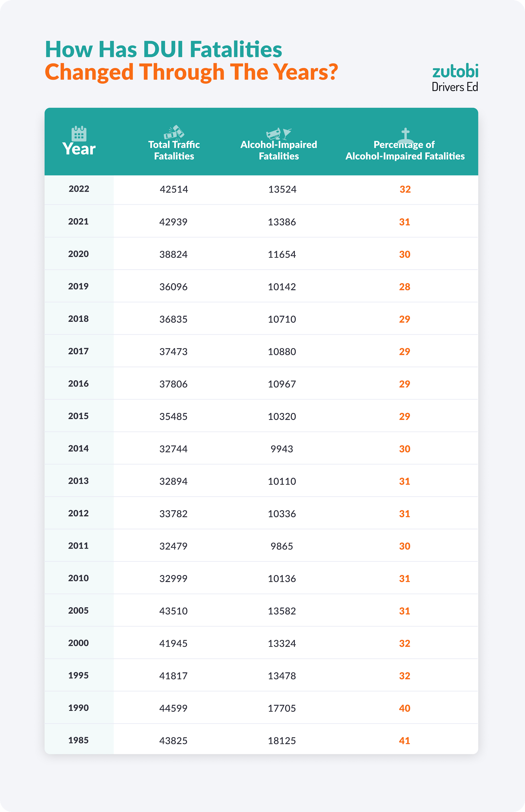Click the orange percentage 41
This screenshot has height=812, width=525.
pyautogui.click(x=405, y=741)
